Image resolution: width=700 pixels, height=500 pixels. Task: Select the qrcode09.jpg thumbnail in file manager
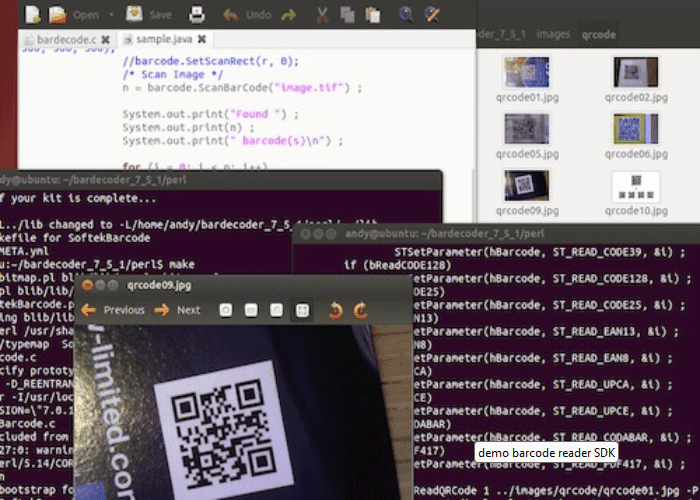coord(526,185)
